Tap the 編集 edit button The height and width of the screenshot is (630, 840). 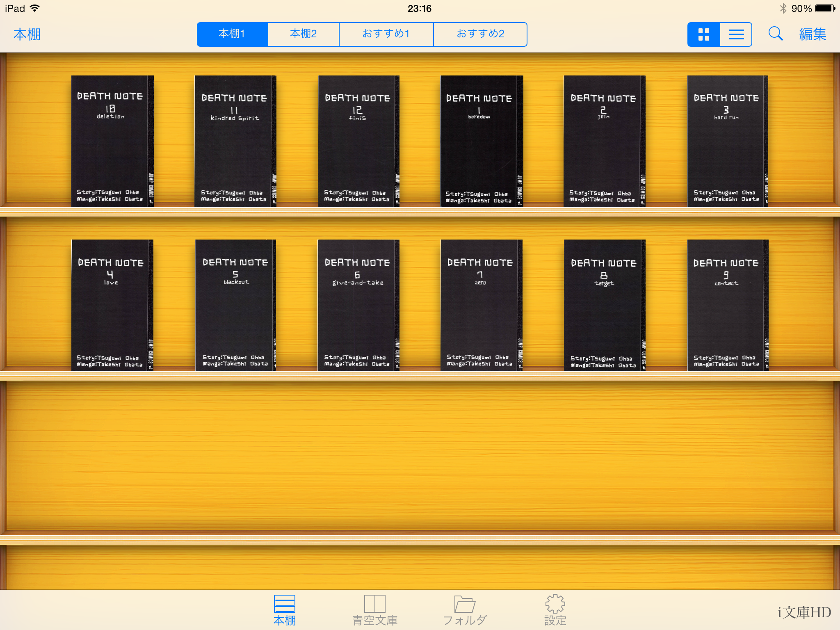point(813,34)
